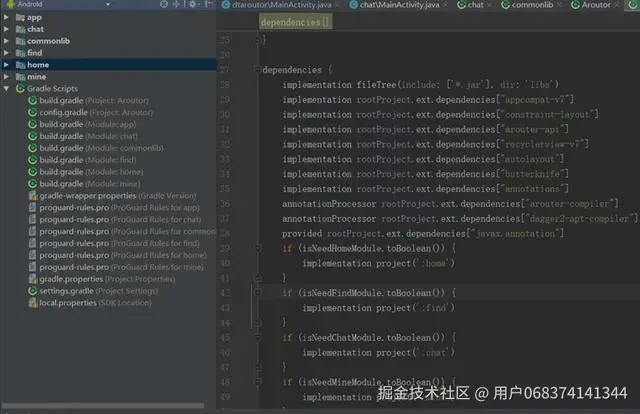
Task: Click the "butterknife" dependency line
Action: pos(425,174)
